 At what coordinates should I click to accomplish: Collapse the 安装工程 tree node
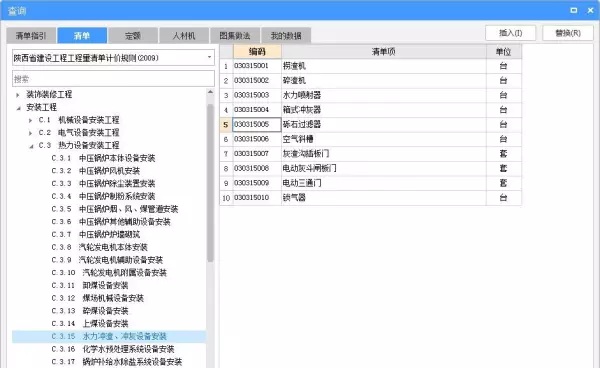(18, 107)
